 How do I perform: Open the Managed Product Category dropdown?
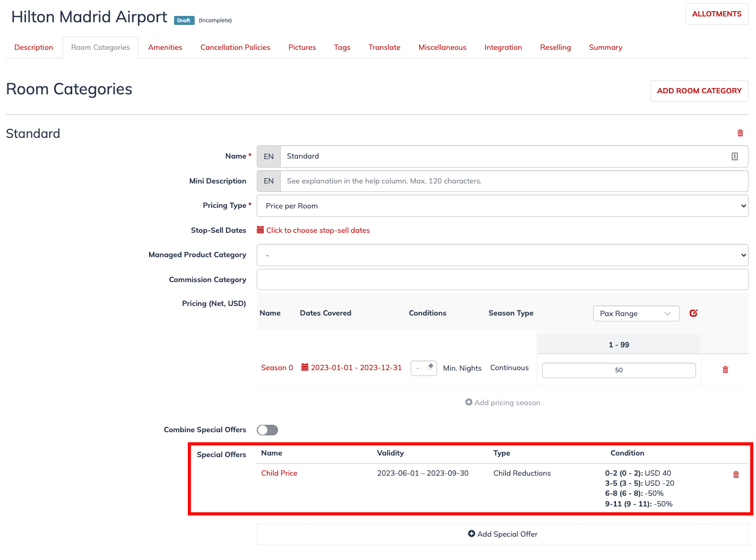(502, 255)
